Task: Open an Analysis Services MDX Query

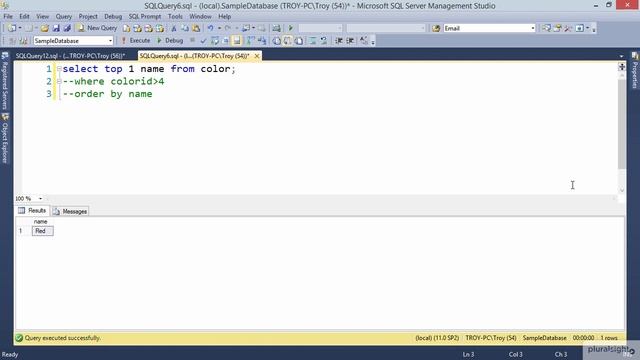Action: (x=138, y=28)
